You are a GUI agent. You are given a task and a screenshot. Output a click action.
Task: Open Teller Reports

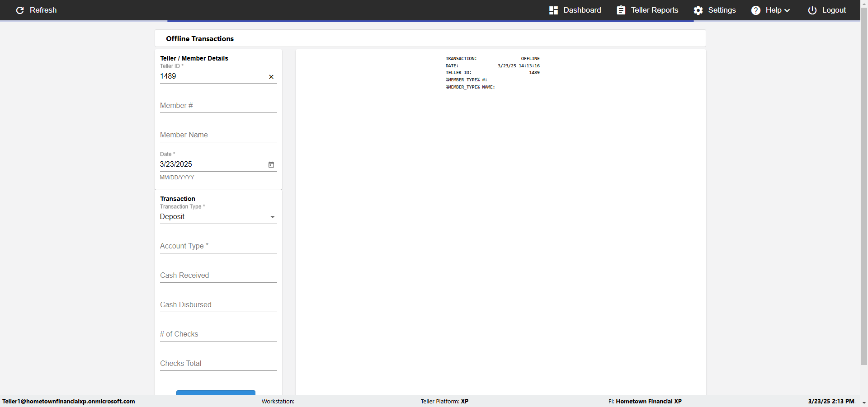pyautogui.click(x=655, y=10)
